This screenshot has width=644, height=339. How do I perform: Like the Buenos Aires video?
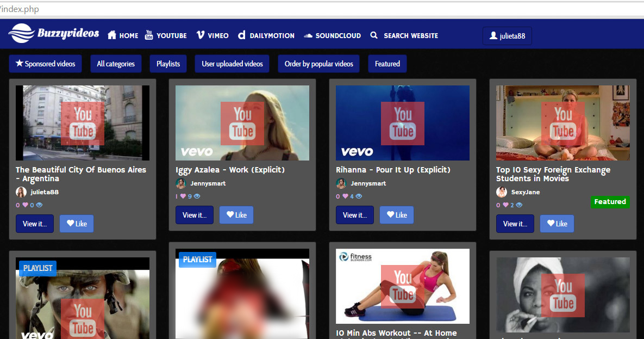click(x=77, y=224)
